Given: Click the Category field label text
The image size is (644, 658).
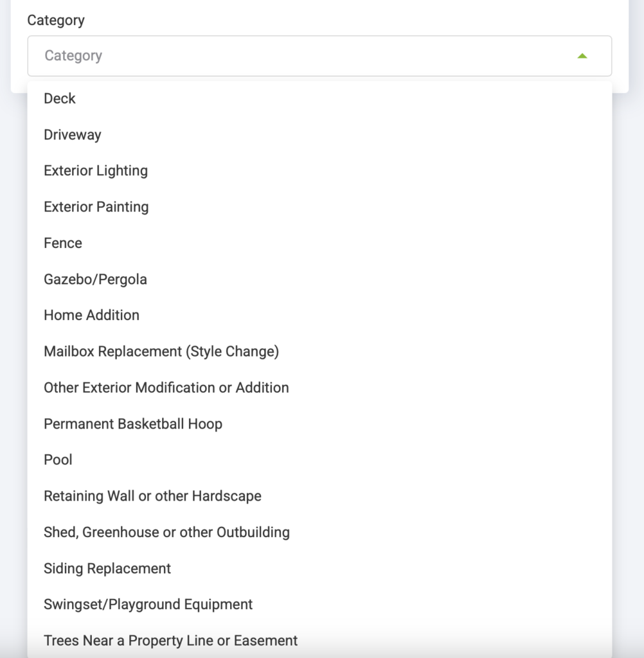Looking at the screenshot, I should 56,20.
